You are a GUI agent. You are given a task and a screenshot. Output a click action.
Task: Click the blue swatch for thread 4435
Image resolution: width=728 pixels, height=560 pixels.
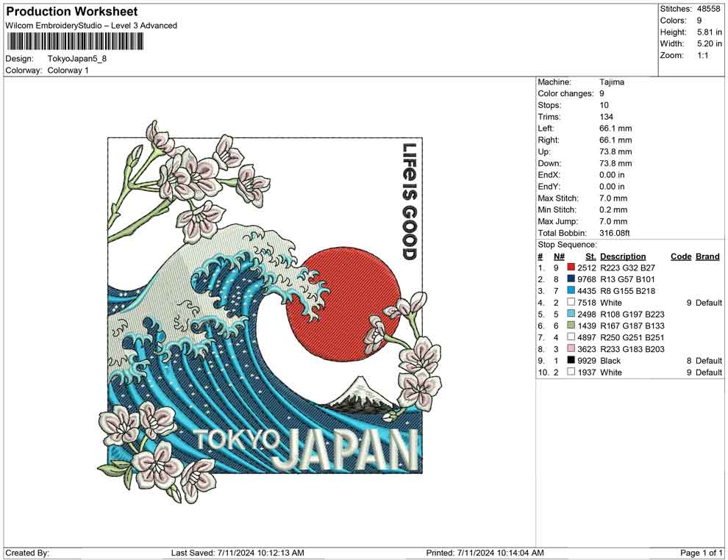pos(571,290)
